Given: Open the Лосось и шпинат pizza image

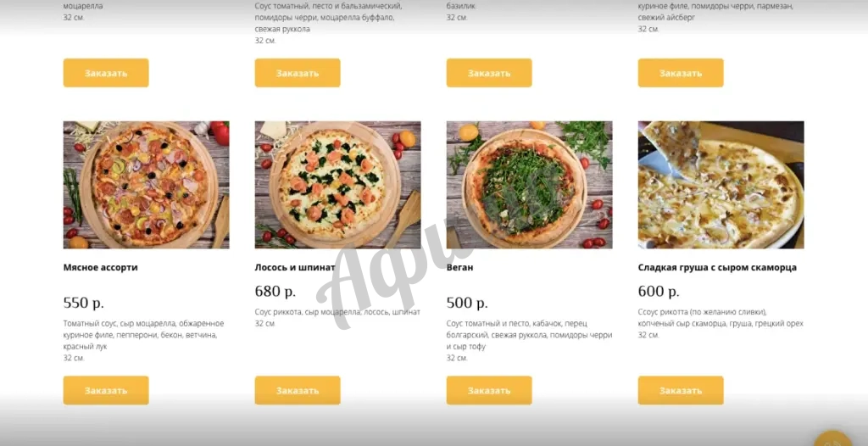Looking at the screenshot, I should (x=337, y=185).
